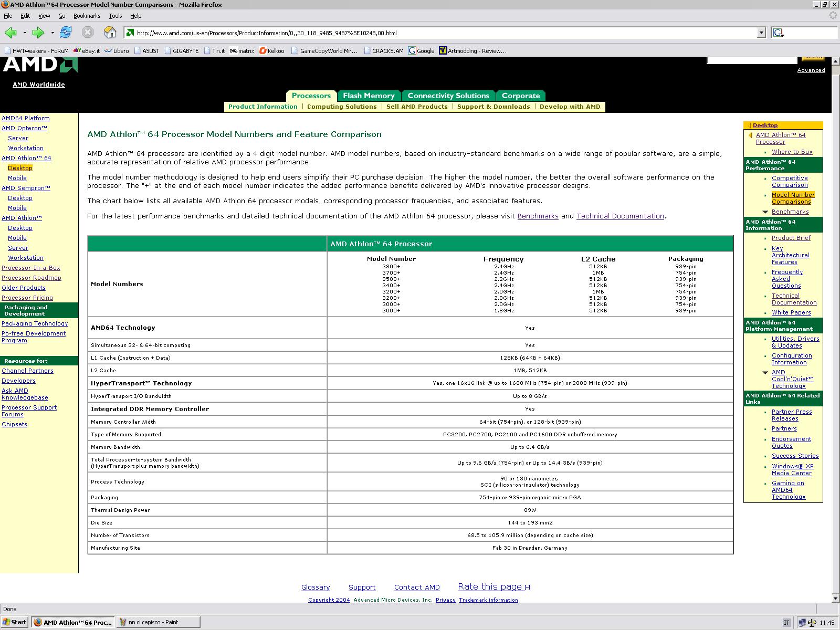This screenshot has height=630, width=840.
Task: Click the Stop loading icon
Action: [88, 33]
